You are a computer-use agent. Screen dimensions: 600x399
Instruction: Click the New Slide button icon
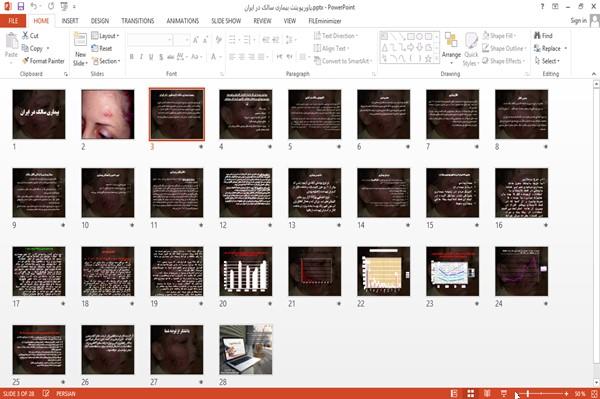coord(80,41)
